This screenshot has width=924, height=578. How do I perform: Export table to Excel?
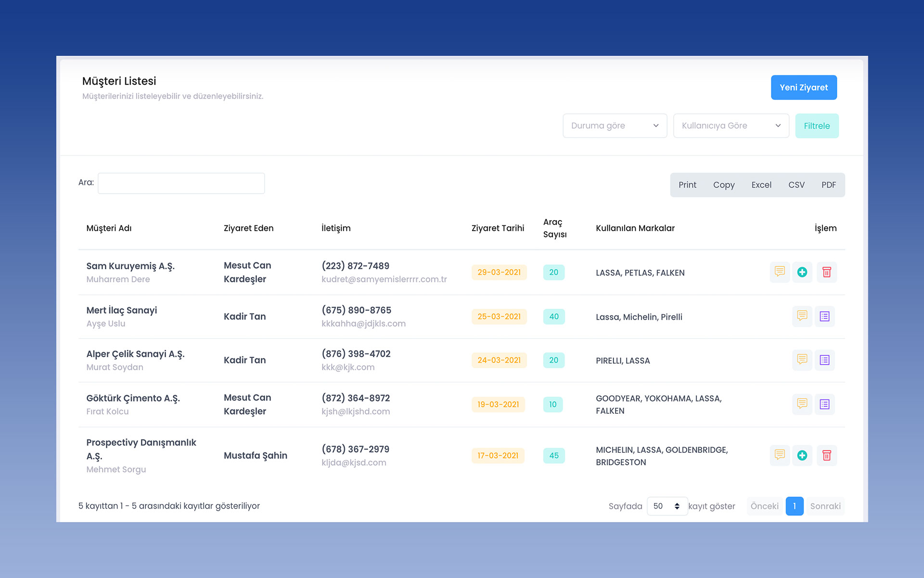coord(761,185)
